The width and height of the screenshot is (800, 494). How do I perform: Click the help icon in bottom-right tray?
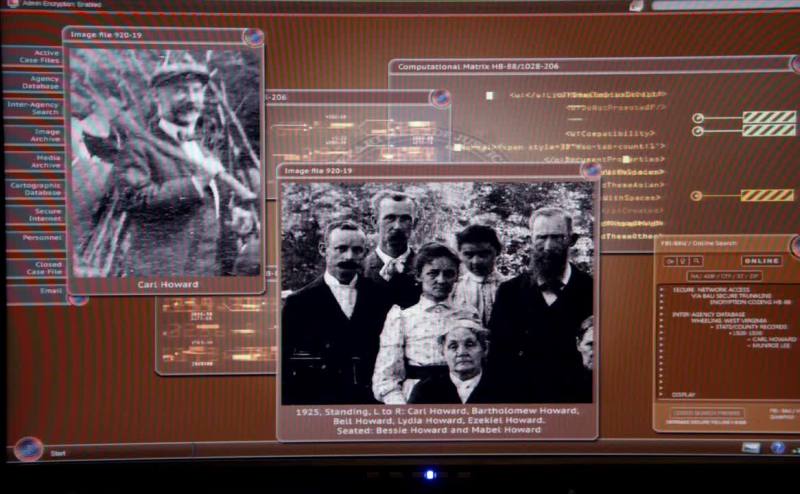click(x=778, y=448)
